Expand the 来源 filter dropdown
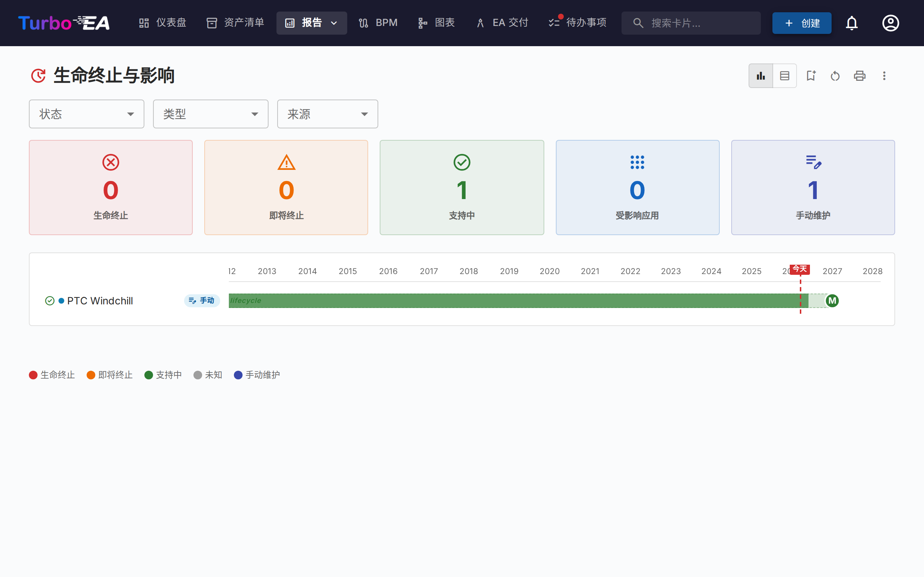The height and width of the screenshot is (577, 924). (x=327, y=114)
